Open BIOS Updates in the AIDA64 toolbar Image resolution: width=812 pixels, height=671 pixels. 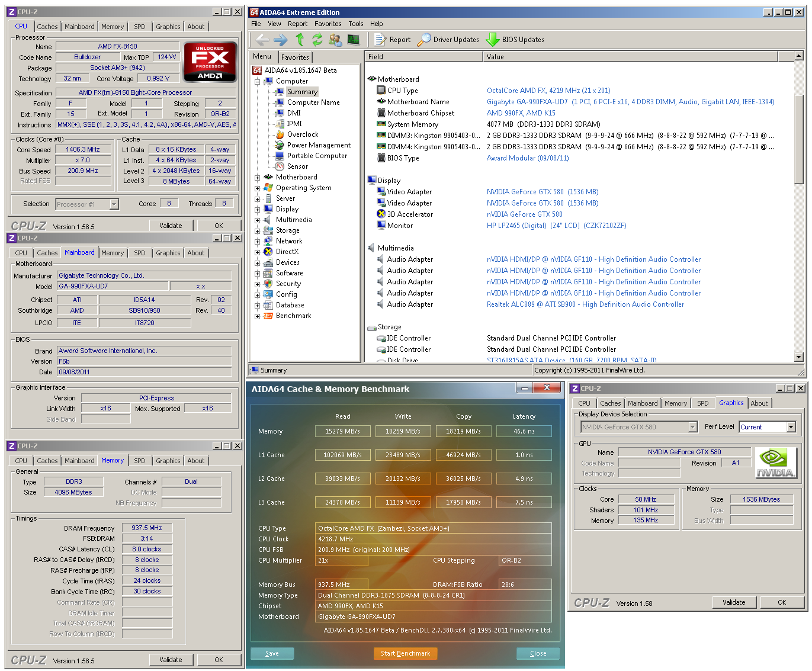(x=515, y=40)
